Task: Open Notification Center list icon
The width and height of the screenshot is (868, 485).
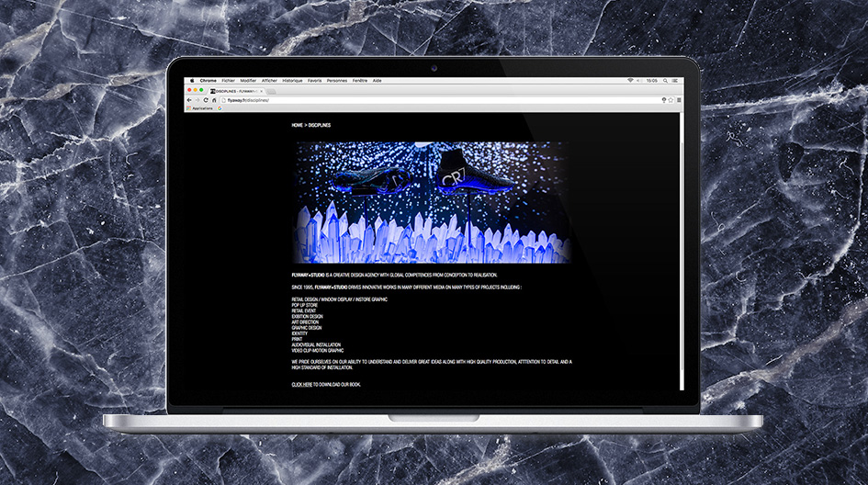Action: click(x=675, y=81)
